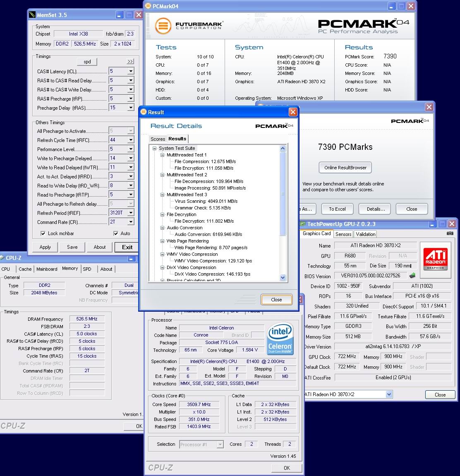Screen dimensions: 460x476
Task: Click the Exit button in MemSet
Action: (x=127, y=247)
